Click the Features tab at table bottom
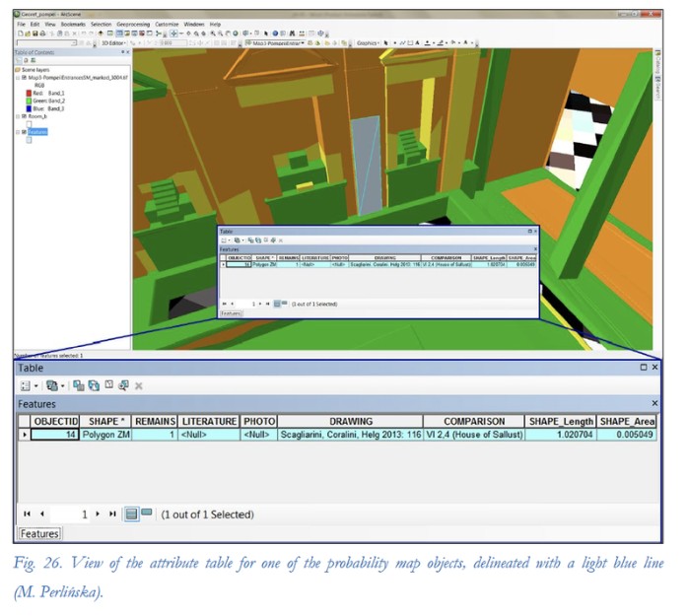Viewport: 688px width, 616px height. point(37,533)
